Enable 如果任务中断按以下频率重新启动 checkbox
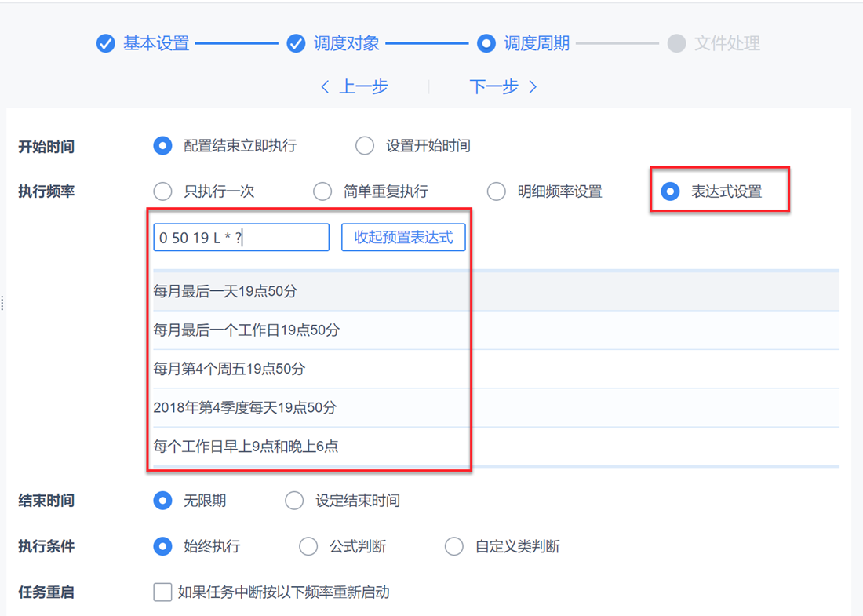Image resolution: width=863 pixels, height=616 pixels. tap(163, 592)
